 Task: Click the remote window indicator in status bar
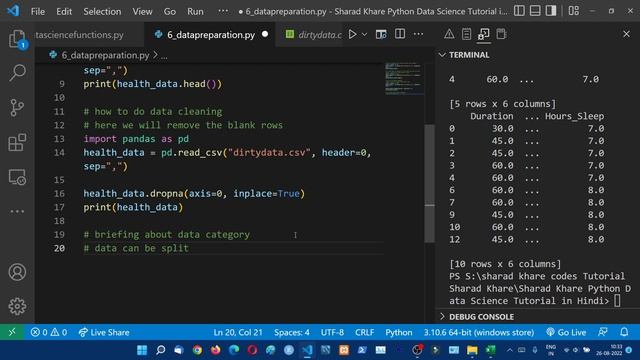click(12, 332)
